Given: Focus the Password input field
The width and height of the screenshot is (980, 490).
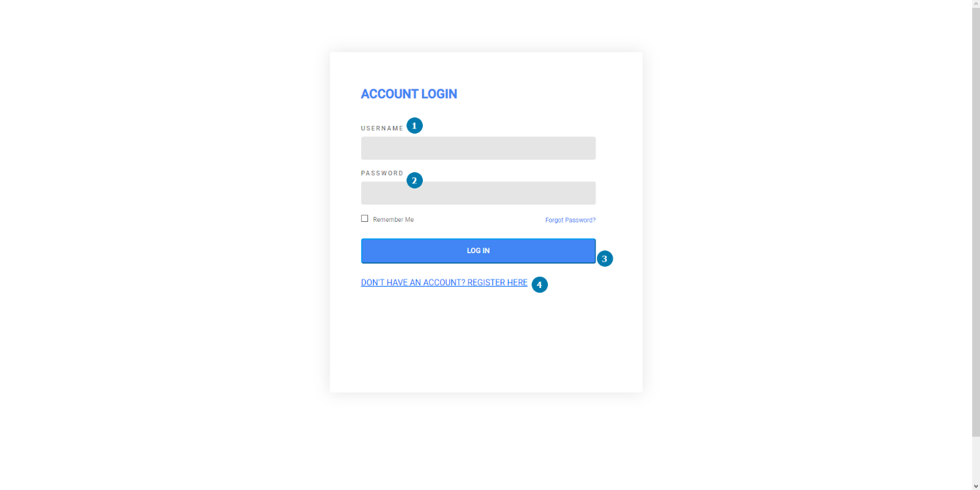Looking at the screenshot, I should pos(478,193).
